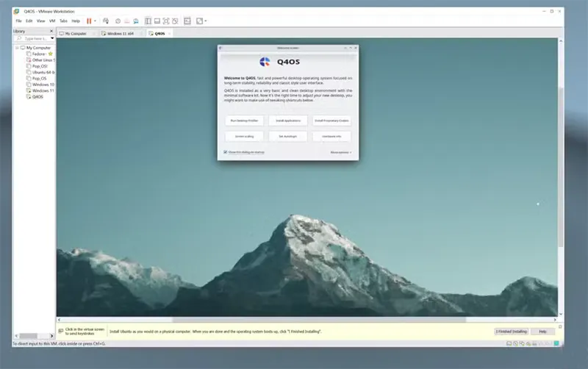Viewport: 588px width, 369px height.
Task: Click the hard disk status bar icon
Action: click(509, 343)
